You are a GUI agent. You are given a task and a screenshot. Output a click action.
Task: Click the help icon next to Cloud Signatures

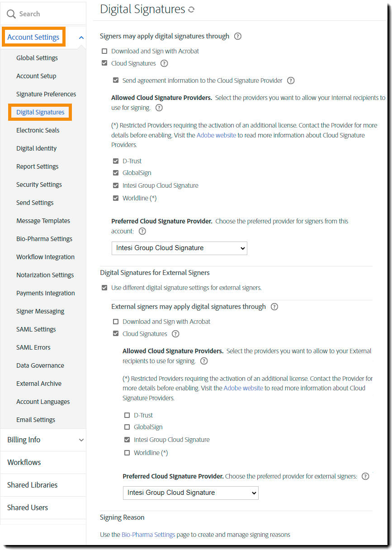(164, 63)
